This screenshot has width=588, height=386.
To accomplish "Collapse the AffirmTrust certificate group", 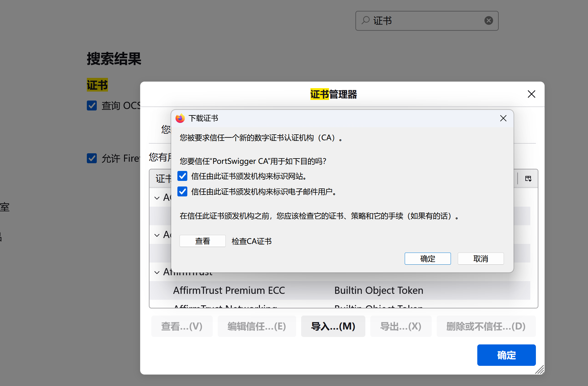I will pyautogui.click(x=157, y=272).
